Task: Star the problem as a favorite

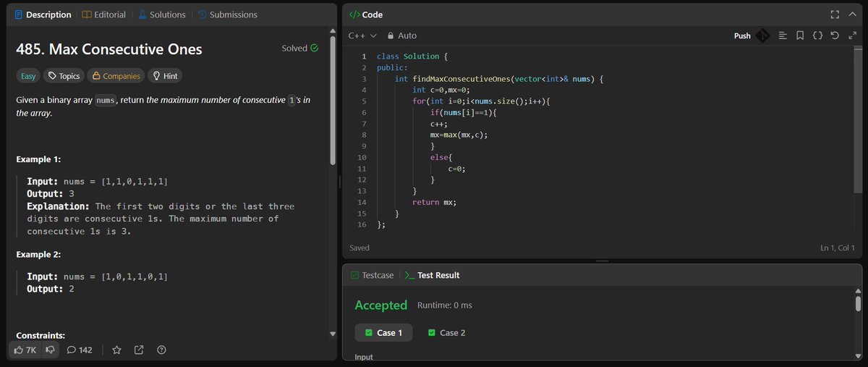Action: click(116, 350)
